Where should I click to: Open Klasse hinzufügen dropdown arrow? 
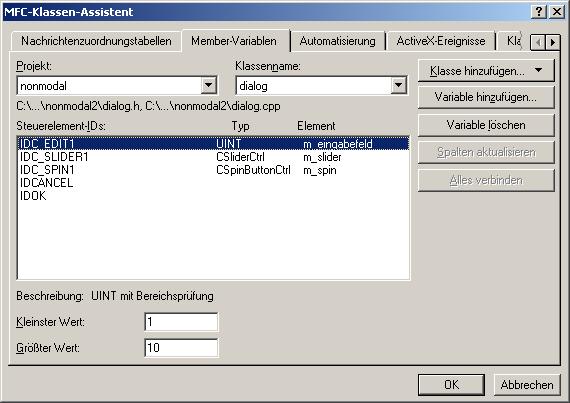tap(539, 70)
